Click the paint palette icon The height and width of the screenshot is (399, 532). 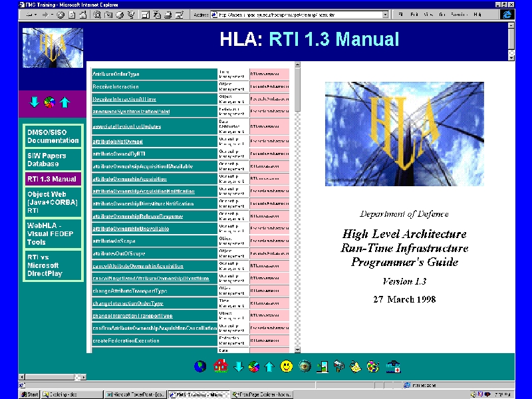(x=372, y=366)
